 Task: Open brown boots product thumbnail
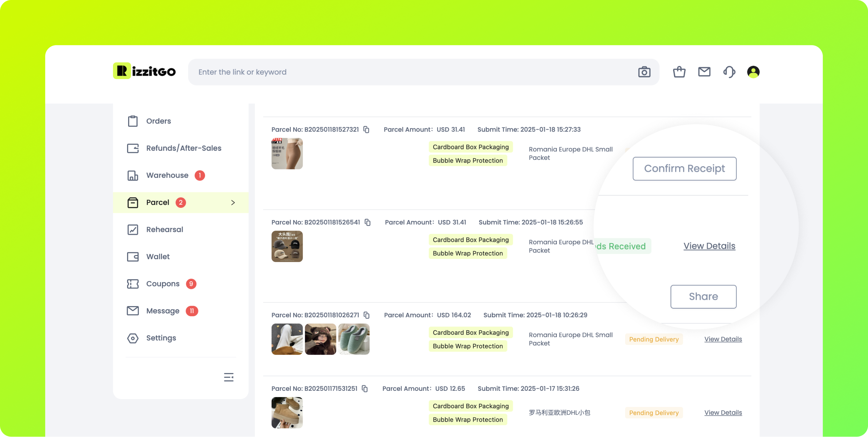(x=287, y=413)
